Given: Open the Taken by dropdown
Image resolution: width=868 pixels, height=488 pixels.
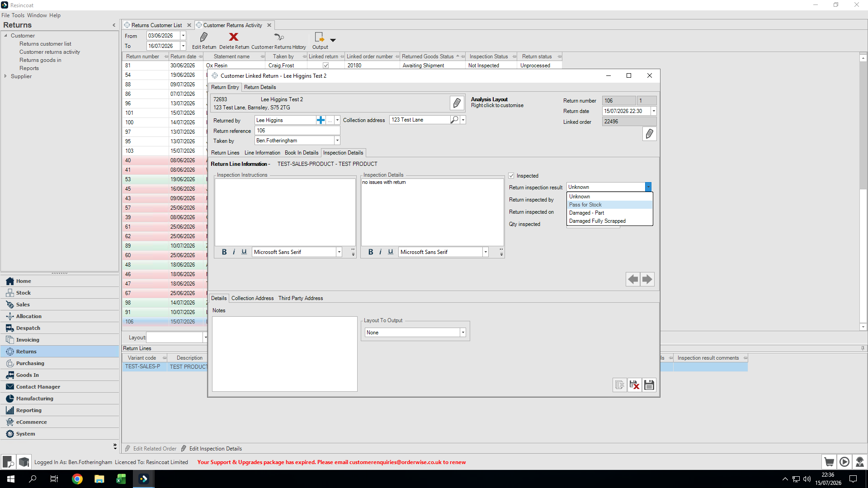Looking at the screenshot, I should [337, 141].
